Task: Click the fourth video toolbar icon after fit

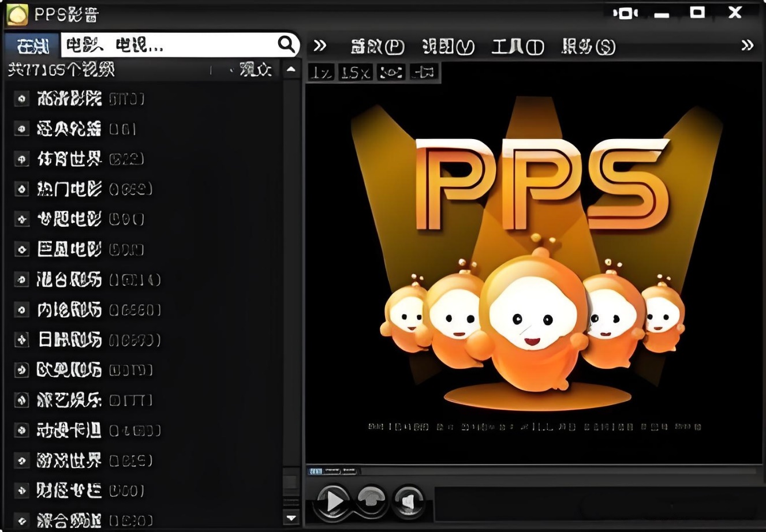Action: pyautogui.click(x=424, y=73)
